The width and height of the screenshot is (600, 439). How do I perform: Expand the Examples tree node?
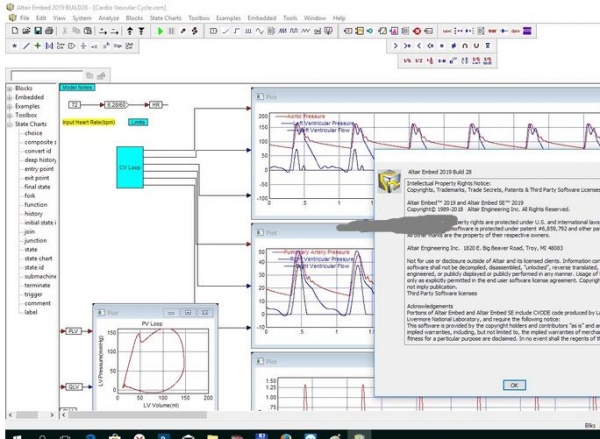click(10, 106)
